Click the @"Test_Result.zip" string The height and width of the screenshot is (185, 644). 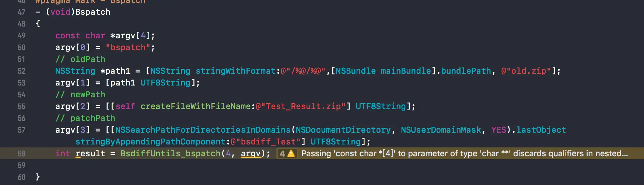301,106
